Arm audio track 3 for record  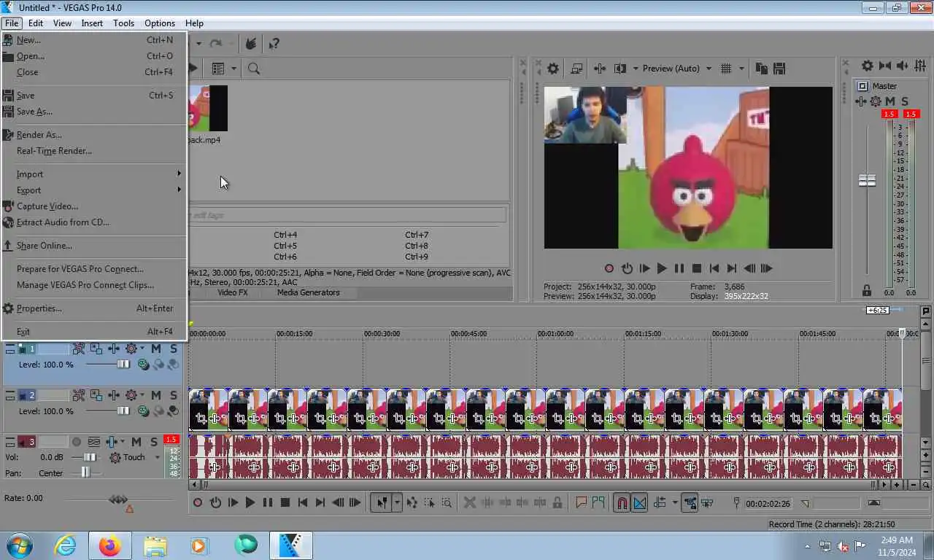pos(76,442)
